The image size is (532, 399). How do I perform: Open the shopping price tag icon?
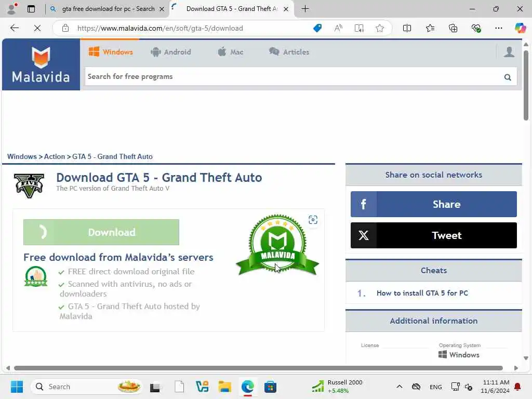pos(317,28)
